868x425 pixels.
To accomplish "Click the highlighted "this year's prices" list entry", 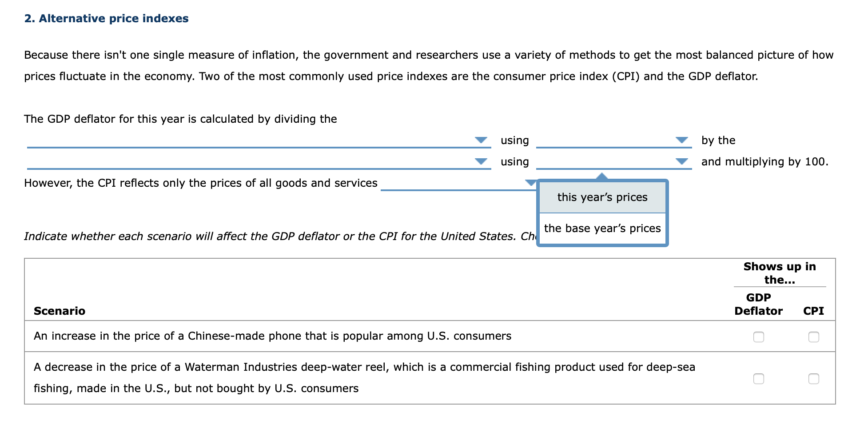I will coord(602,197).
